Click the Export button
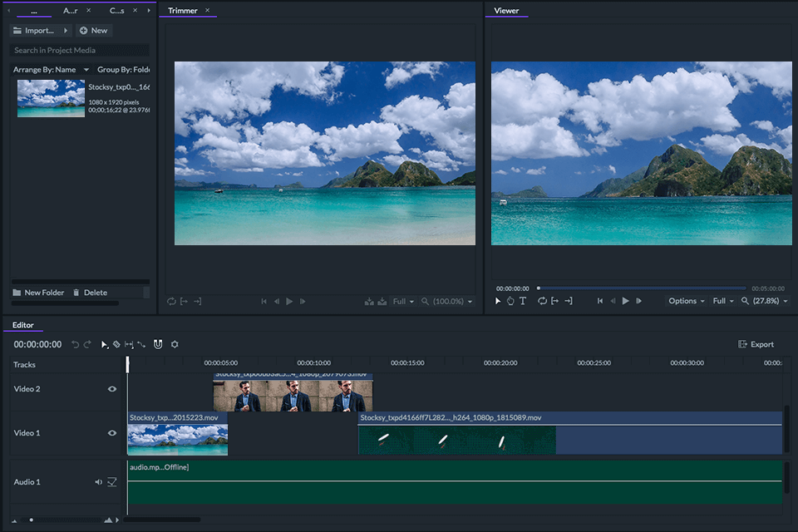This screenshot has width=798, height=532. 756,343
